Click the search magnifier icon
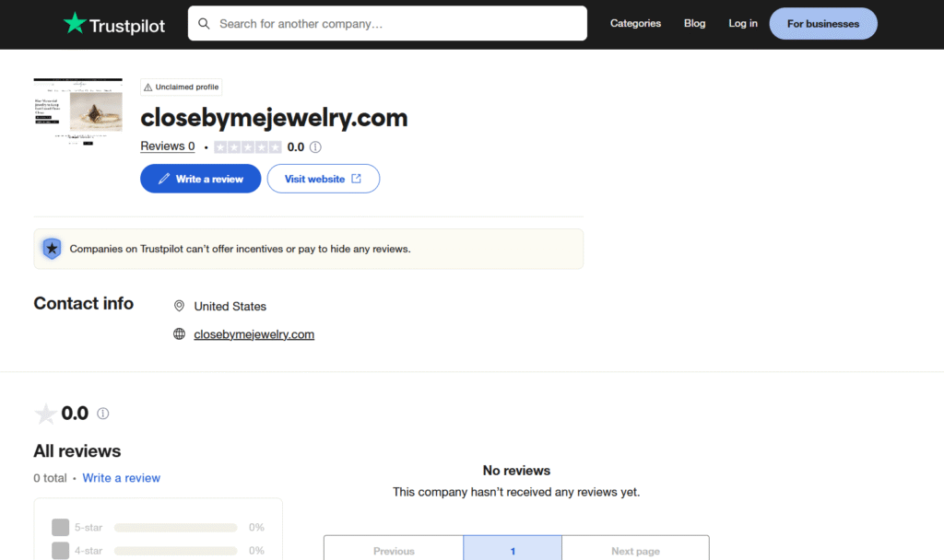 click(204, 23)
